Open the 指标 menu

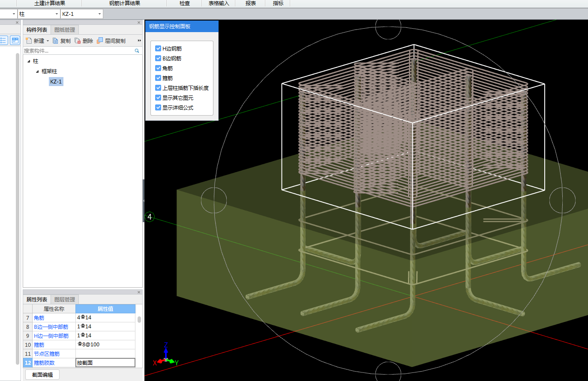[278, 3]
